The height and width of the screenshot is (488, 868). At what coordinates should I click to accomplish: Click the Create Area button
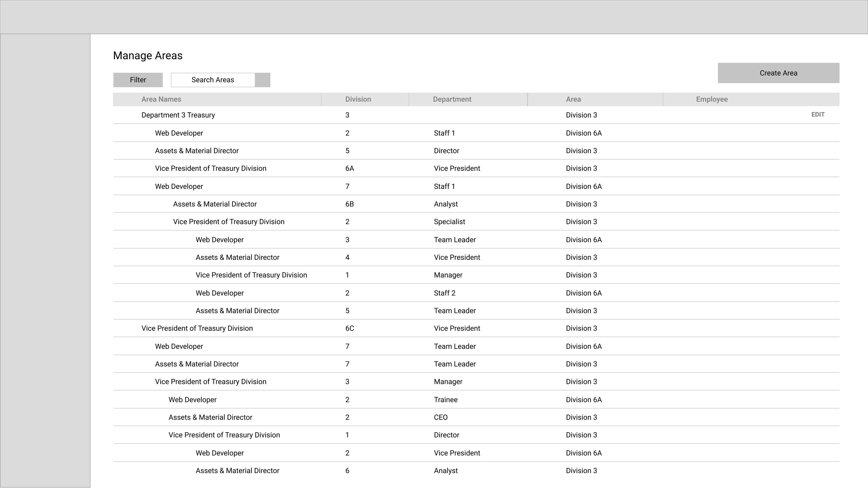tap(778, 73)
